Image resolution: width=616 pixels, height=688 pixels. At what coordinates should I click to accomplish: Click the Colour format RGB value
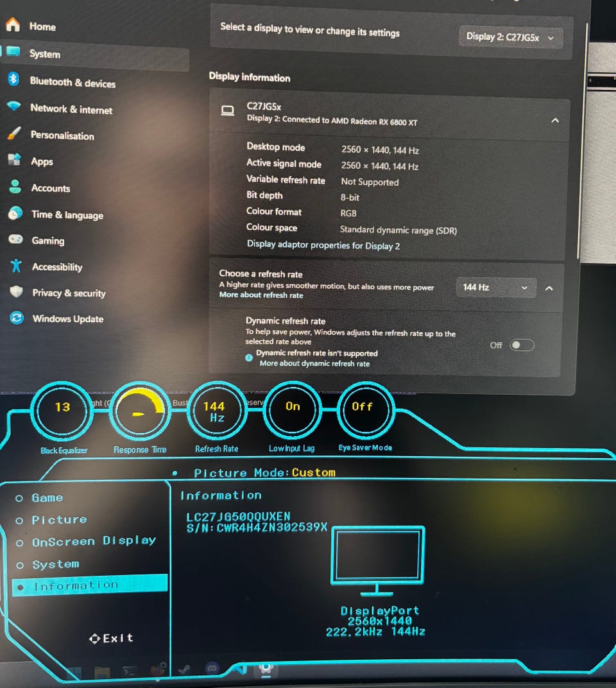[x=348, y=213]
